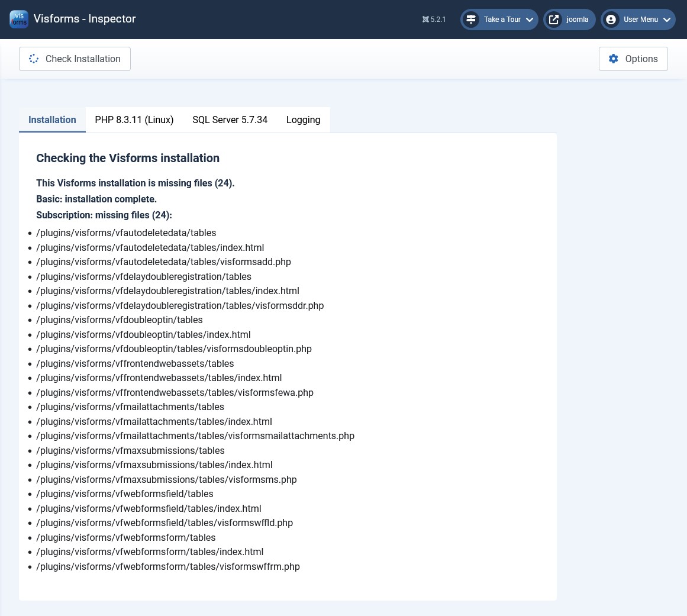The image size is (687, 616).
Task: Click the spinner icon in Check Installation
Action: pyautogui.click(x=34, y=59)
